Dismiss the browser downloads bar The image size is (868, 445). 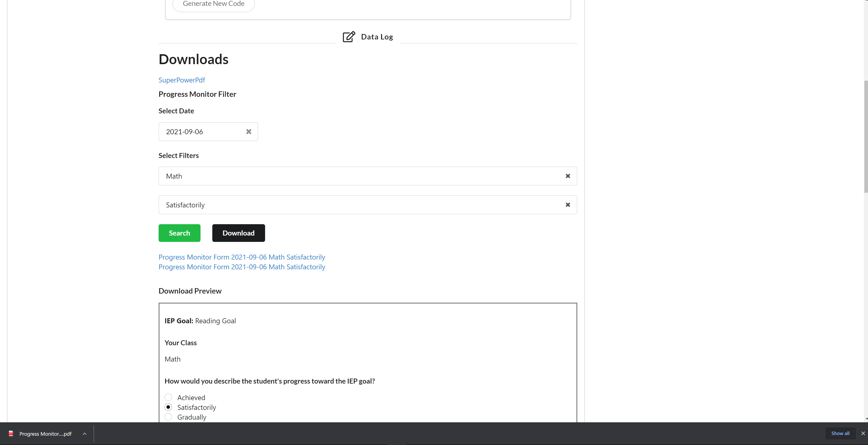(x=863, y=433)
